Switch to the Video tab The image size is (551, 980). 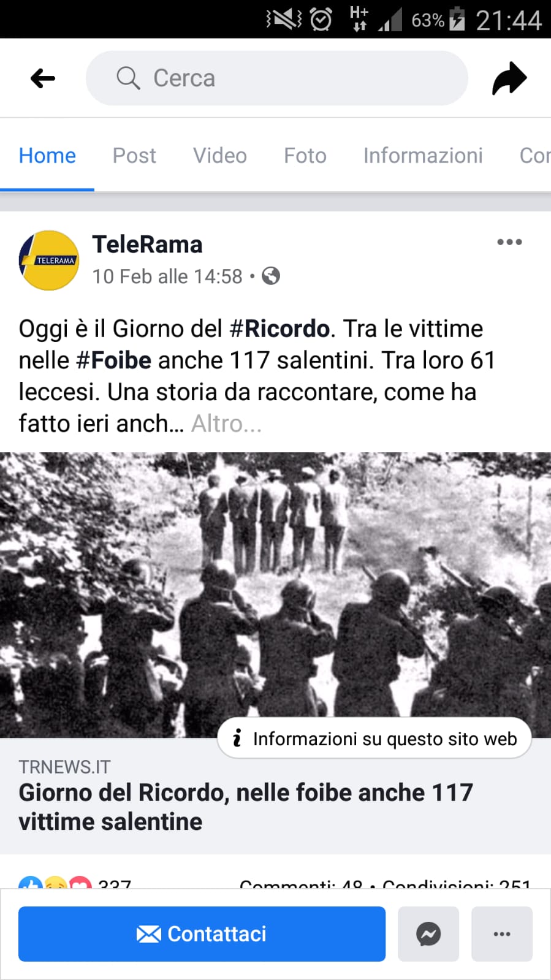[220, 156]
